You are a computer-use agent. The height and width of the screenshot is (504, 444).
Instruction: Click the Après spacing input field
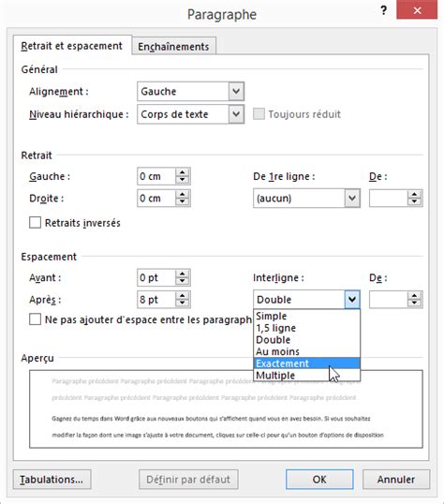156,299
